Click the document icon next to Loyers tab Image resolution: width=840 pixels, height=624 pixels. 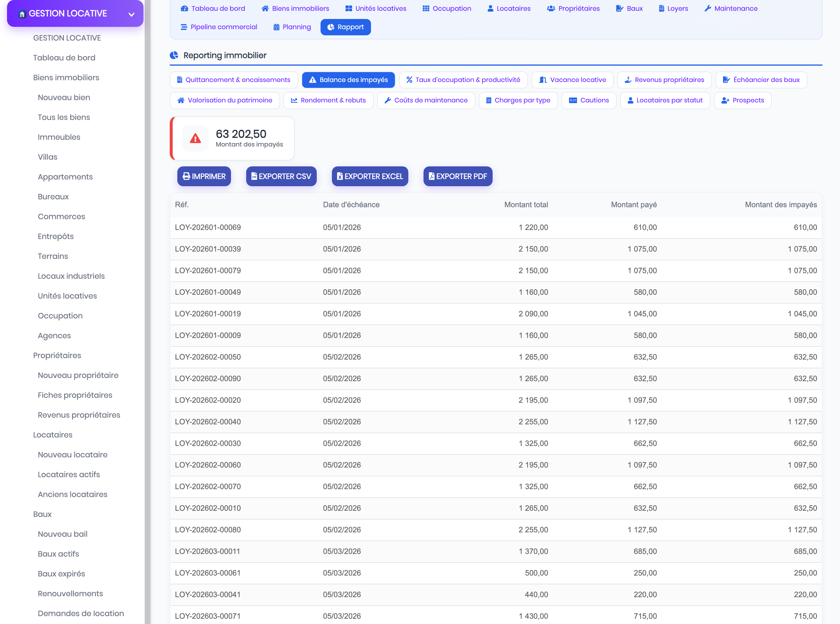(661, 8)
